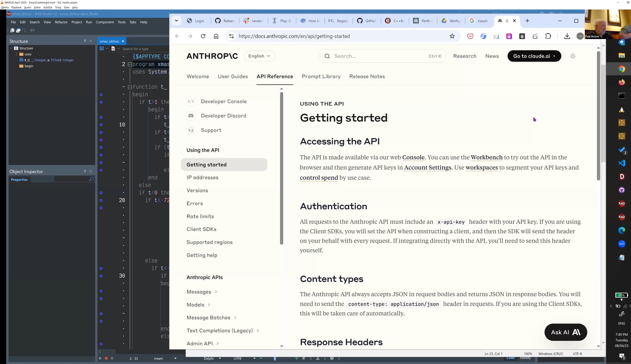Expand the Models API section
Screen dimensions: 631x364
[x=209, y=305]
